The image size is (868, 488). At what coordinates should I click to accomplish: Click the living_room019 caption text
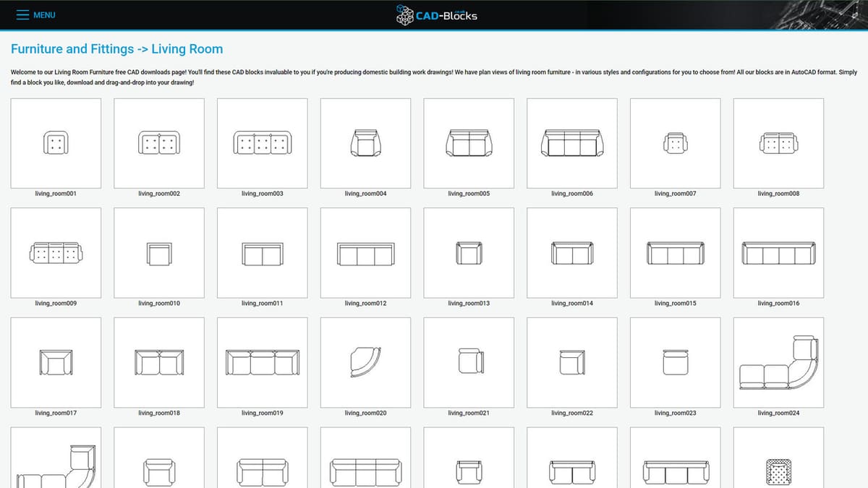pos(263,413)
